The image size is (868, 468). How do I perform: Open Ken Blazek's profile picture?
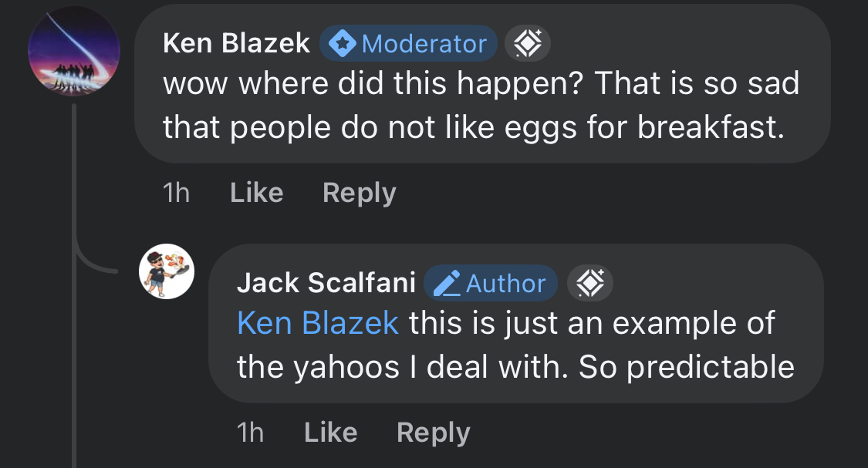coord(74,51)
